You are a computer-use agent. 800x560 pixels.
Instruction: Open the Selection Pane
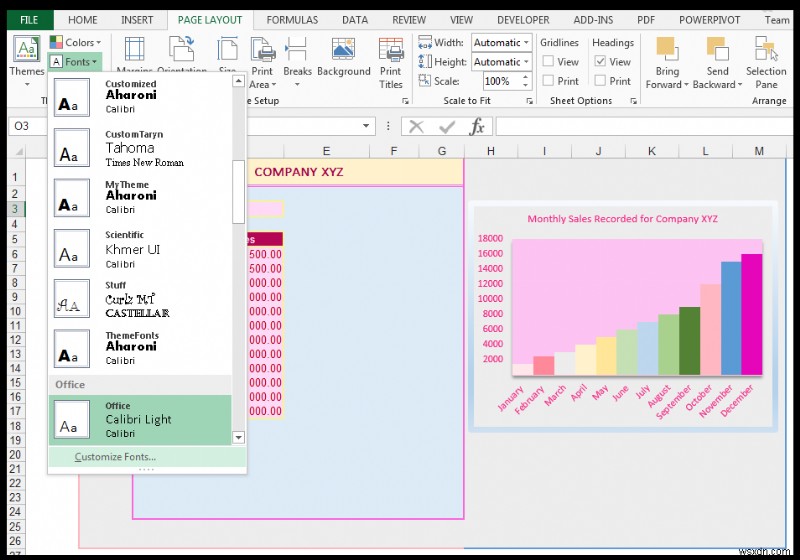point(766,62)
